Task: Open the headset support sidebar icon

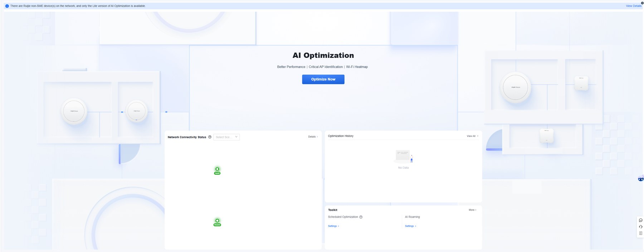Action: 640,227
